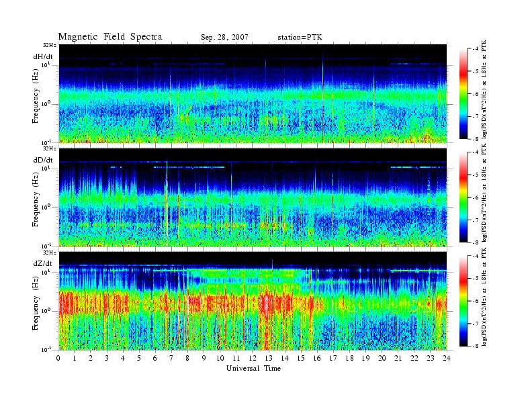Click hour tick label "13" on time axis

[x=269, y=358]
